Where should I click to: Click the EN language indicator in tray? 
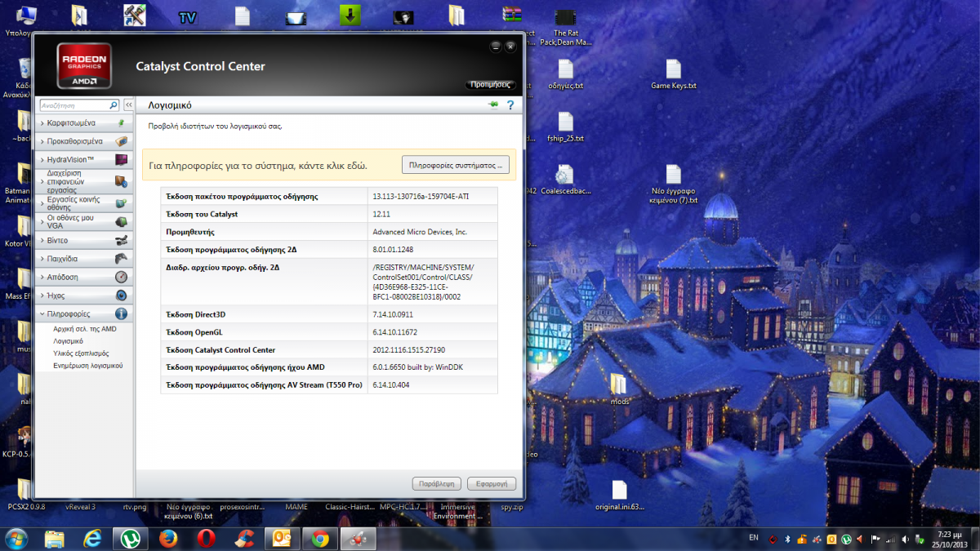pos(753,538)
